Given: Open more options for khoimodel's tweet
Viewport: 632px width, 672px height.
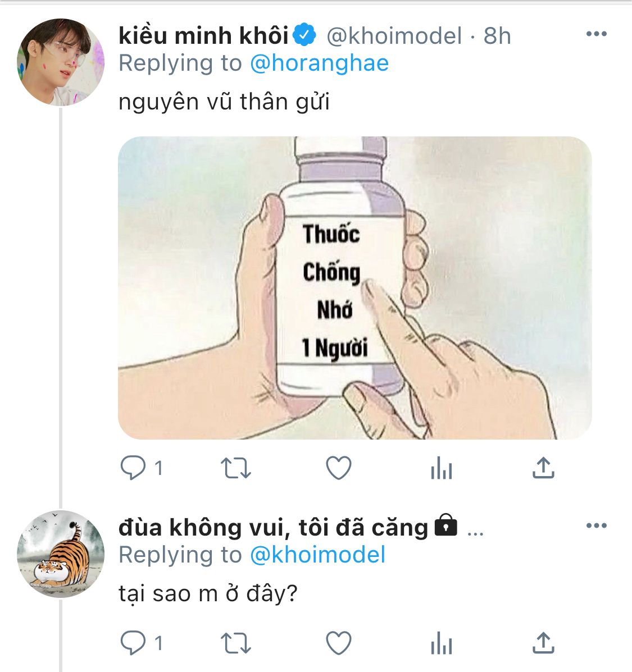Looking at the screenshot, I should [596, 34].
